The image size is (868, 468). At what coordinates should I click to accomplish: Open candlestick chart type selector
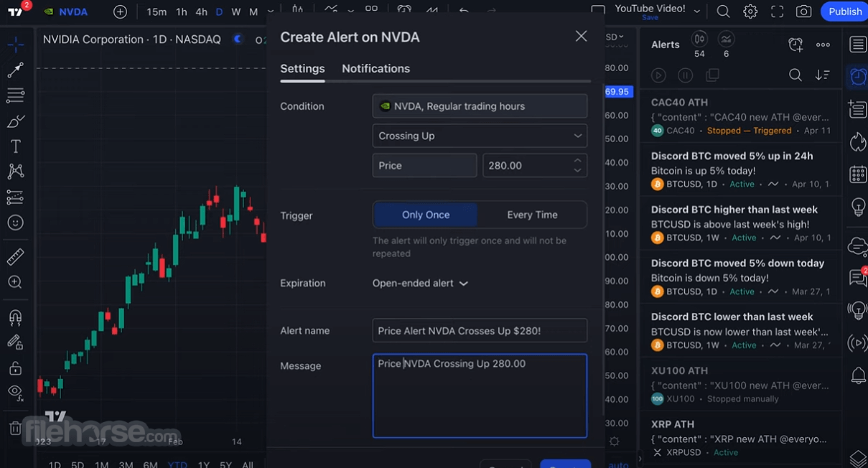pos(297,11)
